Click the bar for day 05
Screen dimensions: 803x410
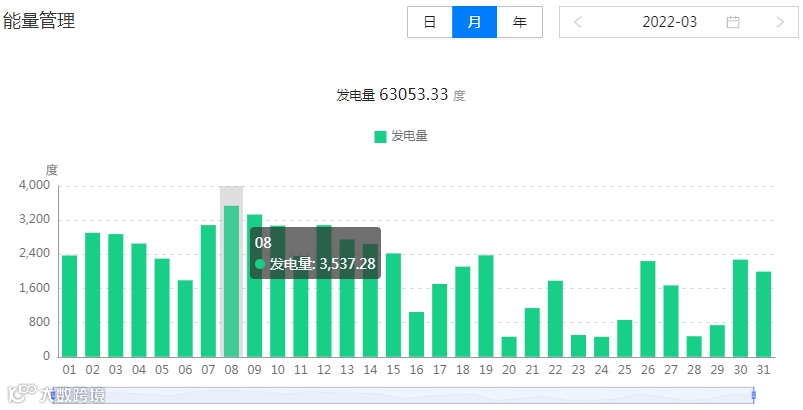tap(162, 308)
